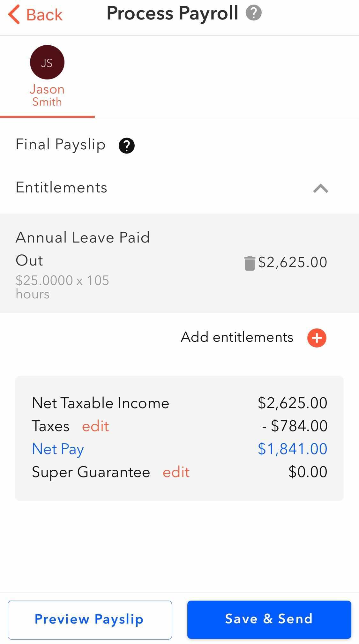Screen dimensions: 359x644
Task: Open Process Payroll help question mark
Action: coord(253,13)
